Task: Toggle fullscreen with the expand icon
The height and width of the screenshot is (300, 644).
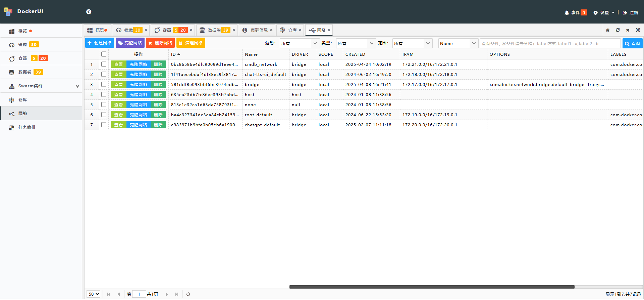Action: tap(638, 30)
